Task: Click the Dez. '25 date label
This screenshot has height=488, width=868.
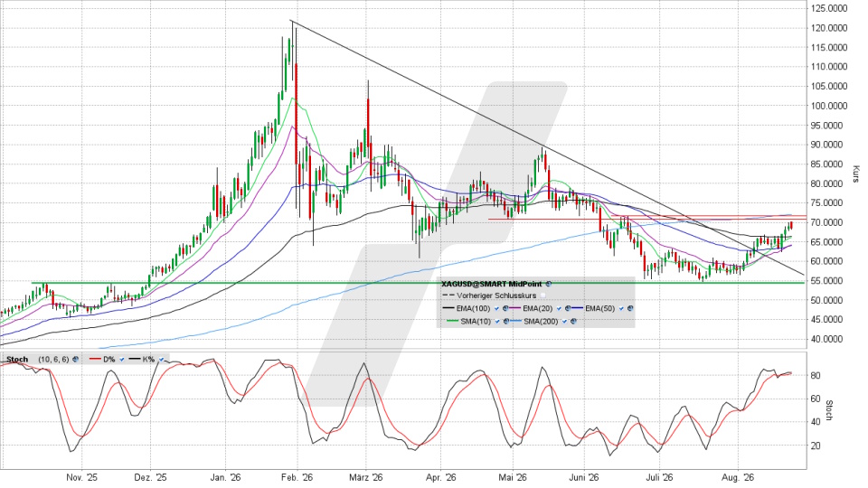Action: click(151, 477)
